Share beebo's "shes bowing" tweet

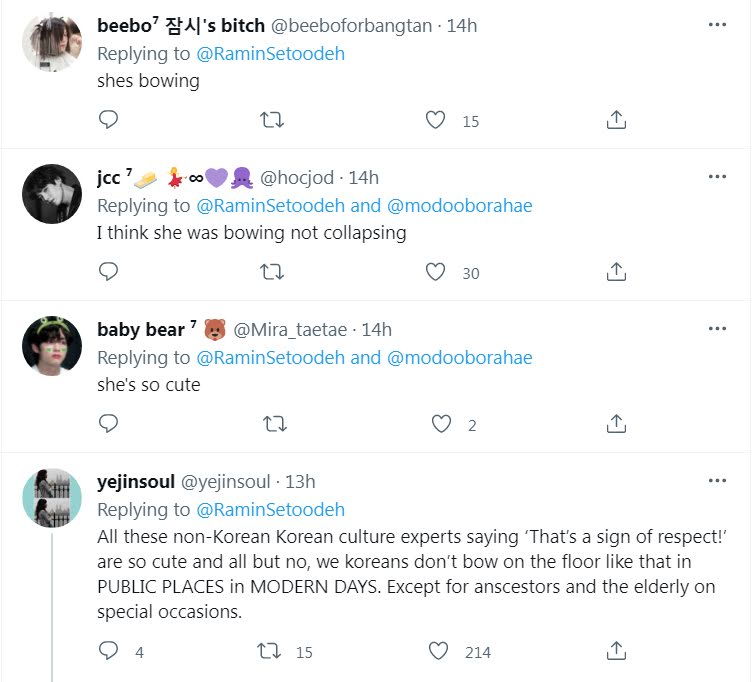[617, 120]
